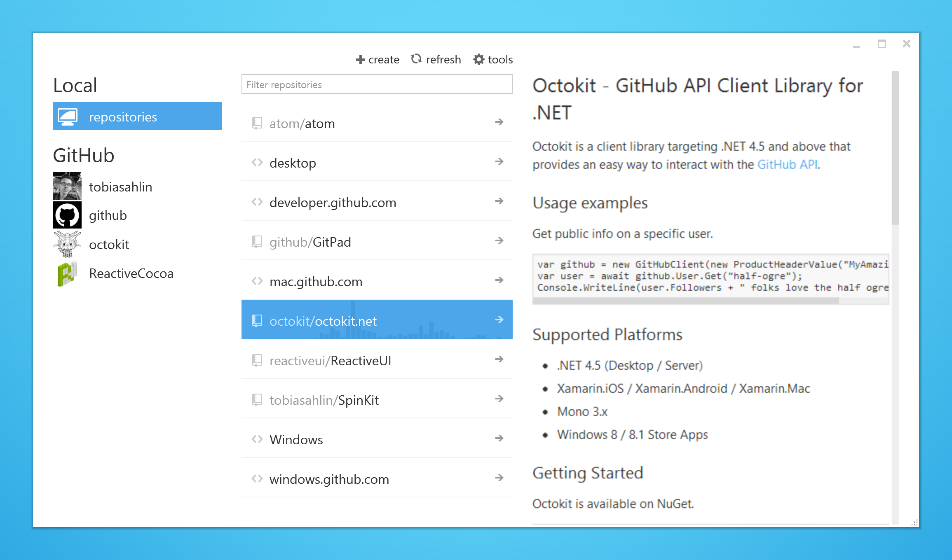952x560 pixels.
Task: Select the octokit/octokit.net repository name
Action: (323, 321)
